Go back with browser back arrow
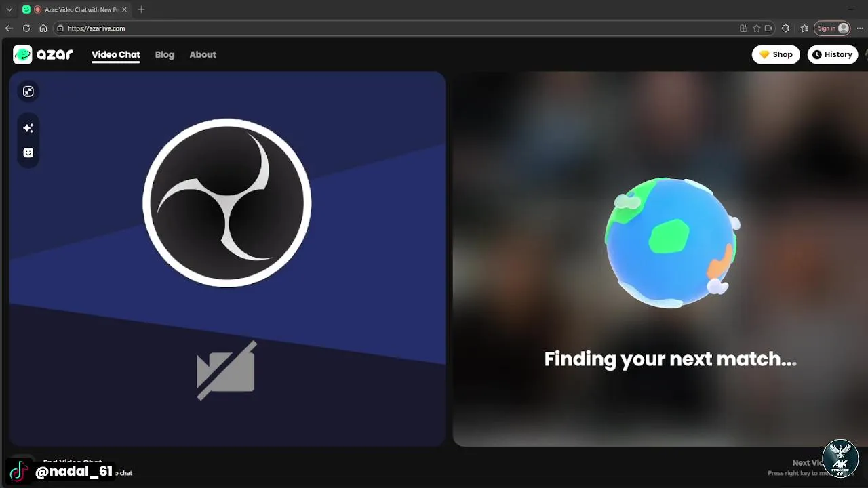 pyautogui.click(x=9, y=28)
